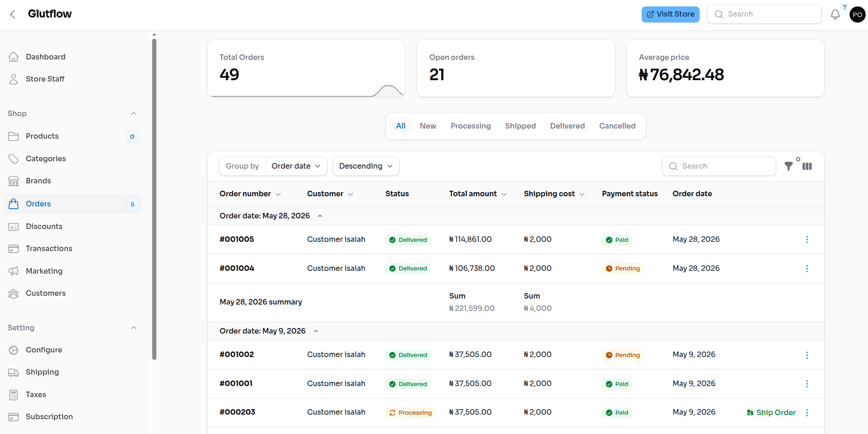Image resolution: width=868 pixels, height=434 pixels.
Task: Click the Discounts ticket icon
Action: (14, 226)
